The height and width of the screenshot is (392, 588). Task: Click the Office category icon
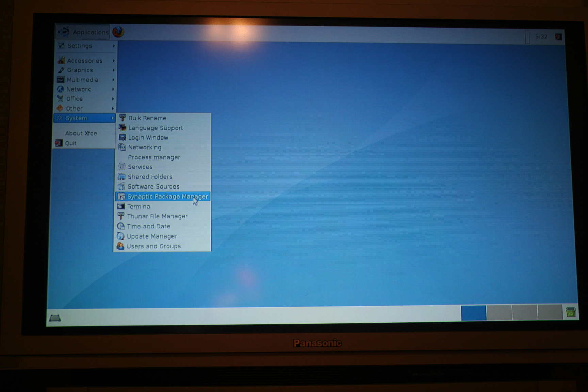(x=60, y=99)
